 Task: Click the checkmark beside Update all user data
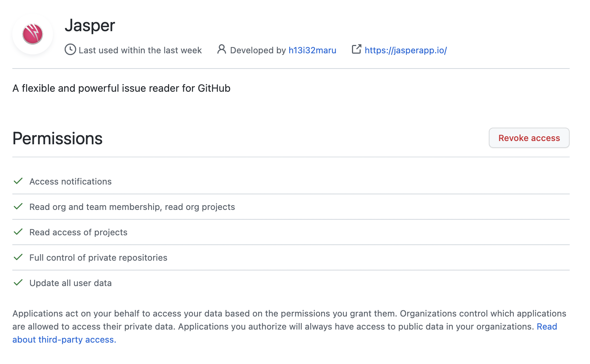[18, 283]
